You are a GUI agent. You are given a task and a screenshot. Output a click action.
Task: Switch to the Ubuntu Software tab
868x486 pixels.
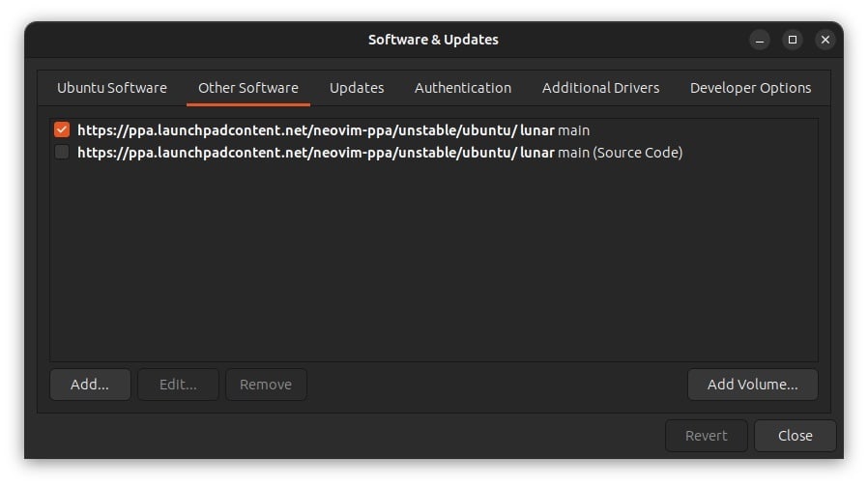[111, 88]
